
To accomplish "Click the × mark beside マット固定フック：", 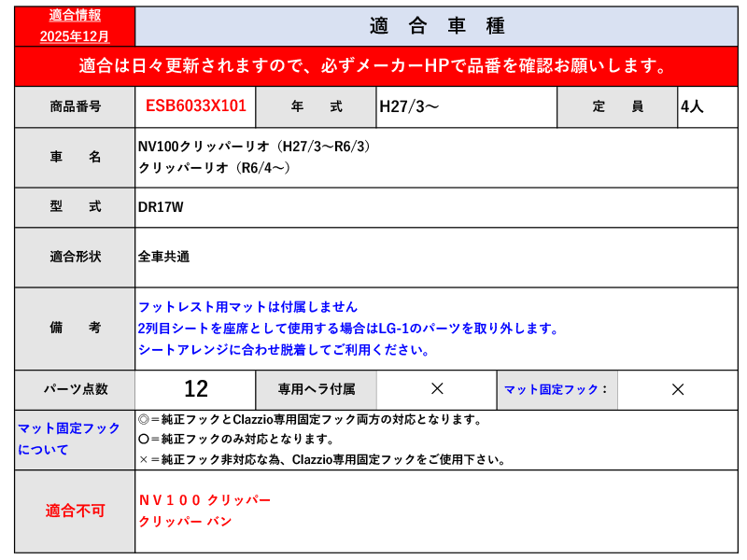I will point(678,389).
